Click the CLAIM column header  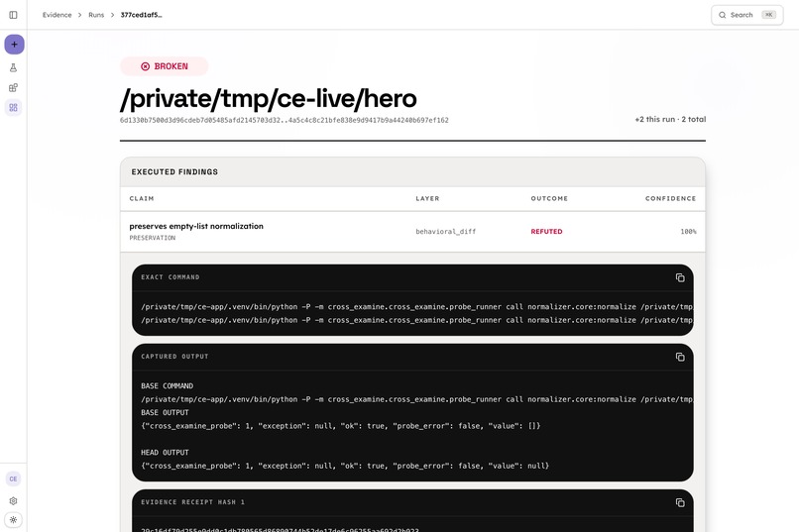click(142, 198)
